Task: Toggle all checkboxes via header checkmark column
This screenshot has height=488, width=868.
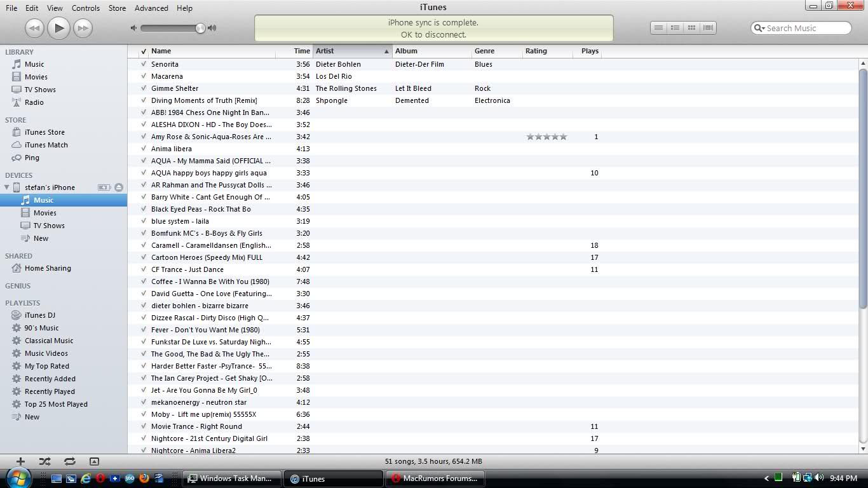Action: (144, 51)
